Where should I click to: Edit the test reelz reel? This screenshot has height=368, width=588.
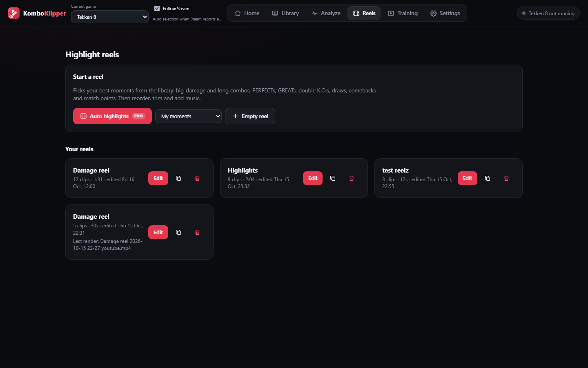tap(468, 178)
